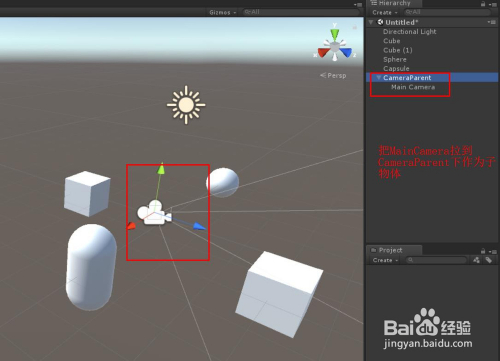
Task: Toggle the scene gizmo lock icon
Action: coord(355,28)
